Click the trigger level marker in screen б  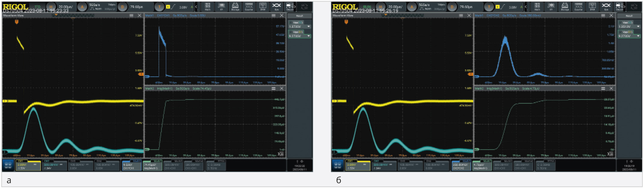(470, 74)
